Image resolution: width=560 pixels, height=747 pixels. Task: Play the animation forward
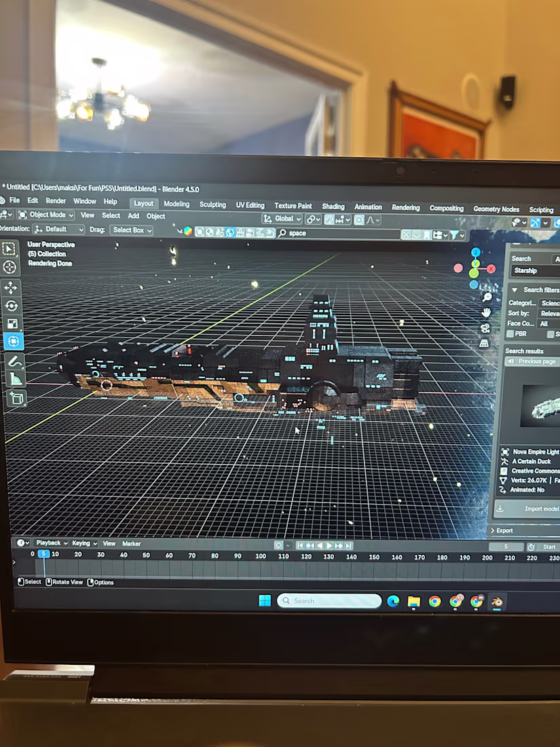[x=329, y=546]
